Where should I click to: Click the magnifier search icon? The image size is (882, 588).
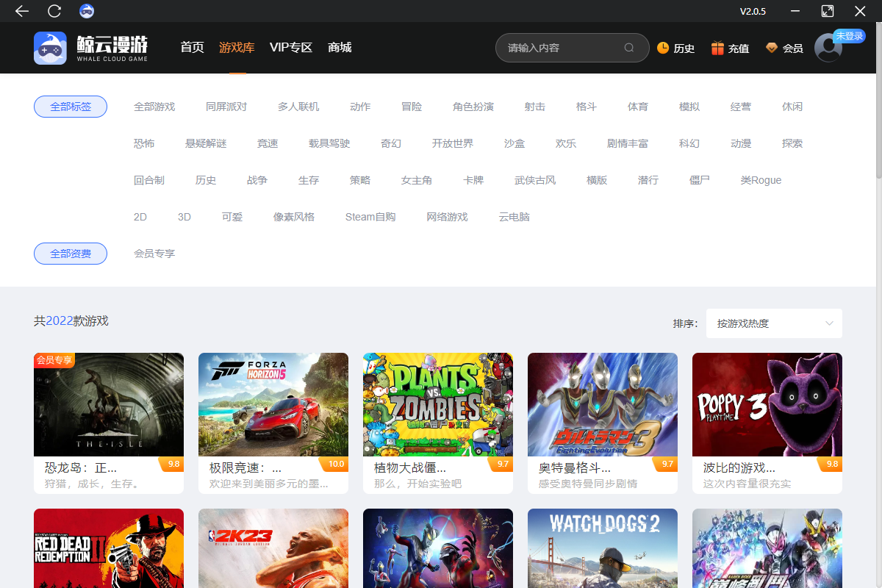click(629, 48)
